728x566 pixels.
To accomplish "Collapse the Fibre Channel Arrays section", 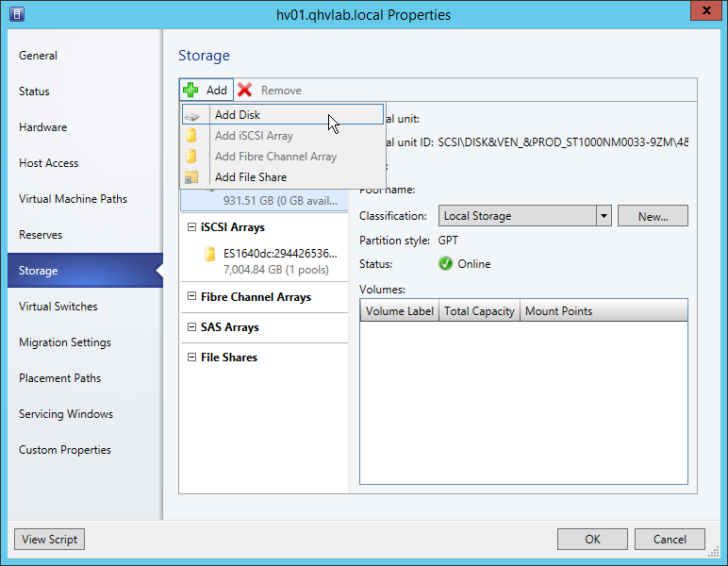I will click(190, 297).
